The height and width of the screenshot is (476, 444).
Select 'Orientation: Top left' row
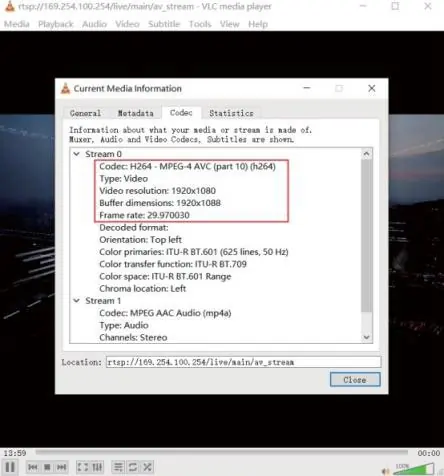pos(140,239)
